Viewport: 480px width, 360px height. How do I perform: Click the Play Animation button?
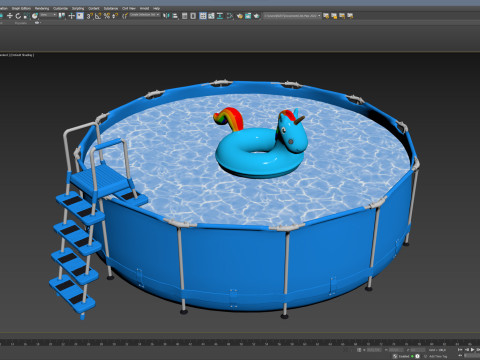(x=473, y=350)
